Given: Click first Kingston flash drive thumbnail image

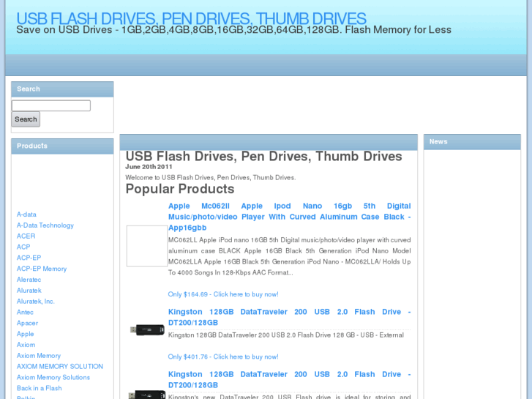Looking at the screenshot, I should (147, 329).
